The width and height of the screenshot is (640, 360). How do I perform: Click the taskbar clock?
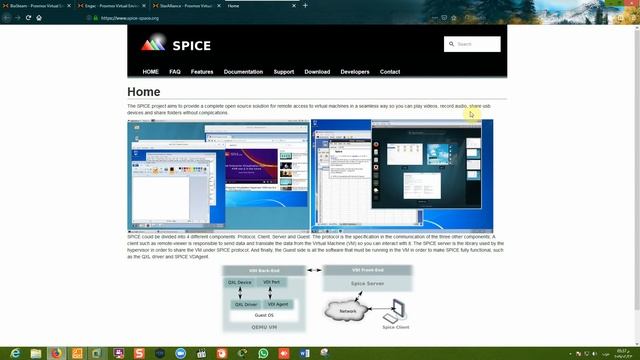pyautogui.click(x=622, y=353)
